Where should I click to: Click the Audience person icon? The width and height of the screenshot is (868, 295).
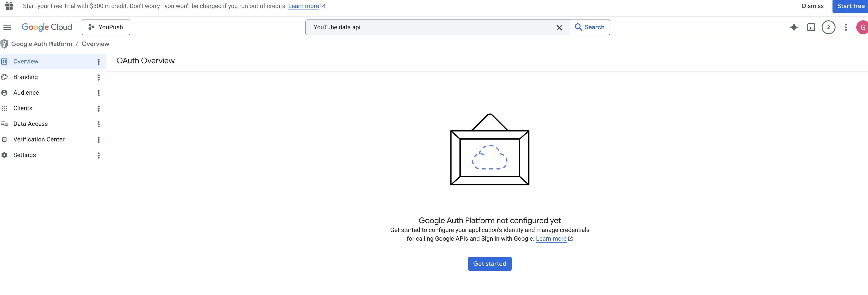click(x=4, y=92)
